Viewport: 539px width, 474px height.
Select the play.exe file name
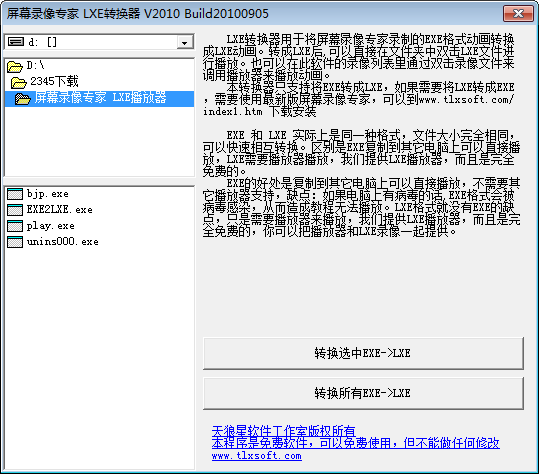51,226
